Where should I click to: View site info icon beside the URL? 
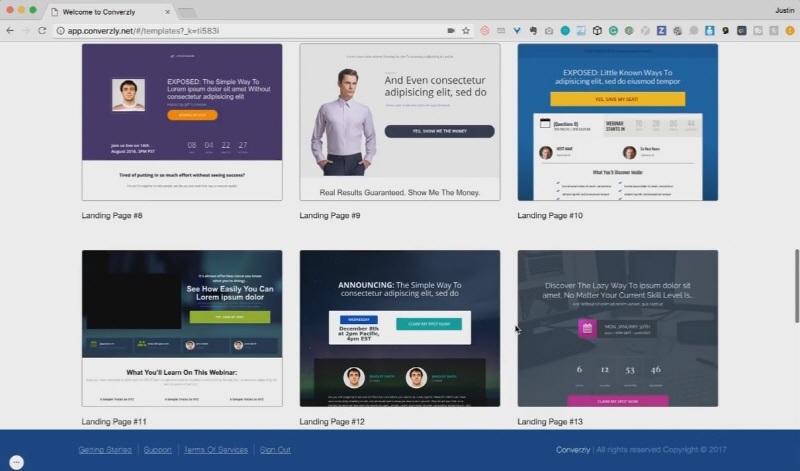click(60, 31)
